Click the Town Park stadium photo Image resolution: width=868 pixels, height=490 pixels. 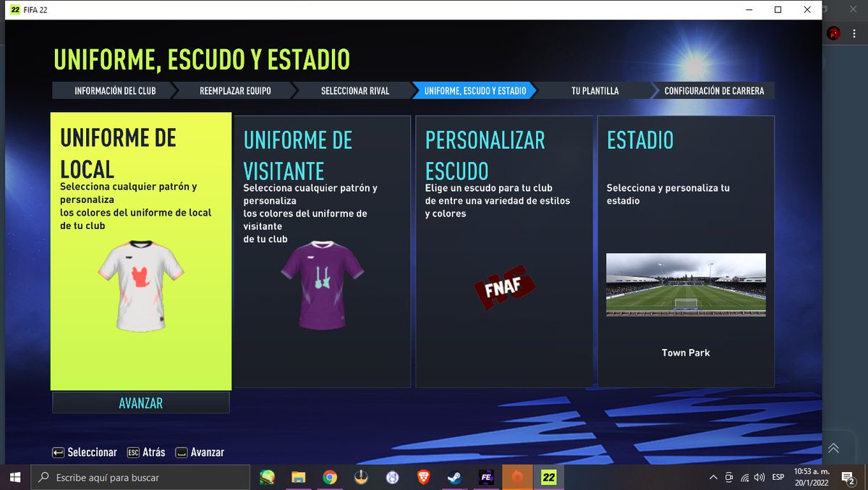686,284
